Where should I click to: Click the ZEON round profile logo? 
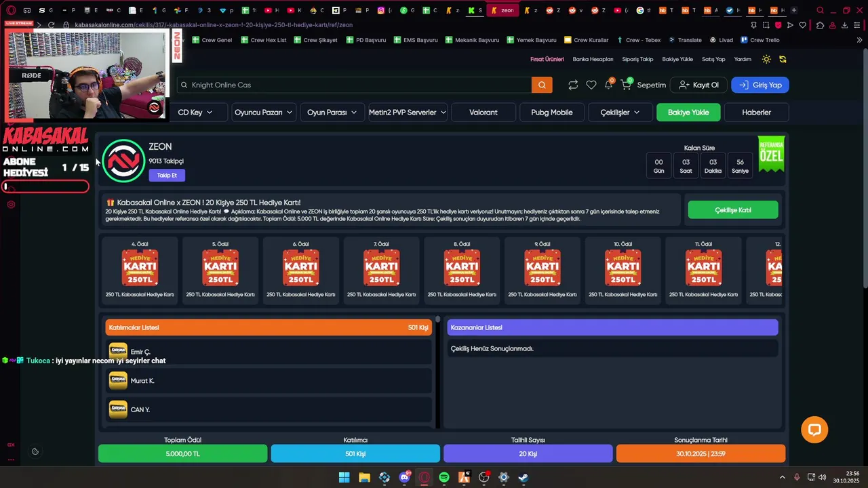pyautogui.click(x=123, y=161)
